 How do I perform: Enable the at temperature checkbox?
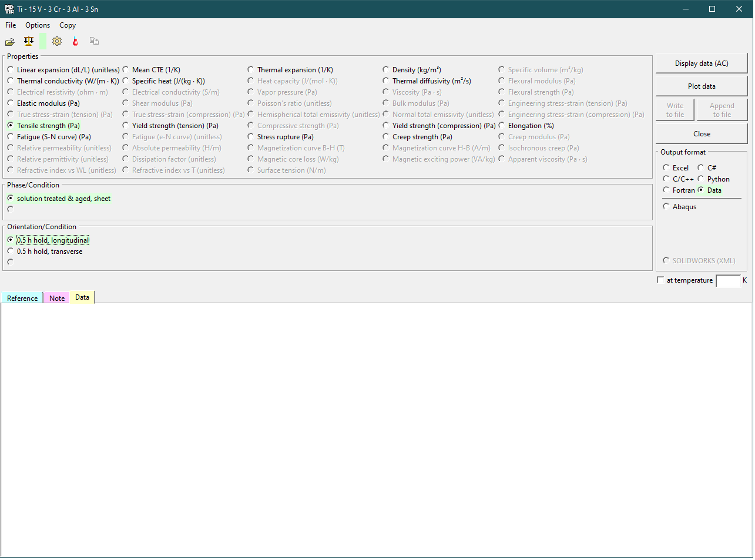[x=660, y=280]
